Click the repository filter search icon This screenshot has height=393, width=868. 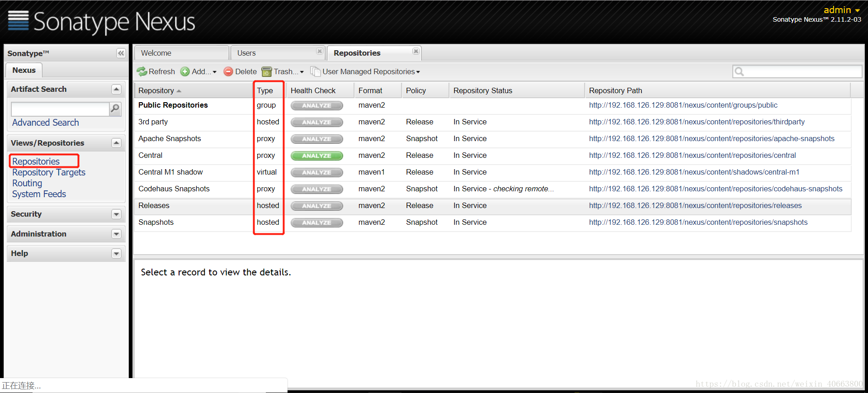tap(739, 71)
